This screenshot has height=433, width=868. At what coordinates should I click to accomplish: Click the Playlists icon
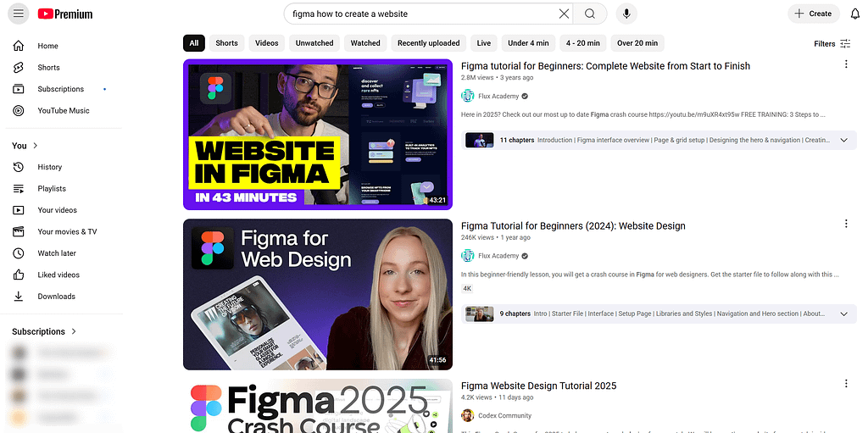(19, 189)
